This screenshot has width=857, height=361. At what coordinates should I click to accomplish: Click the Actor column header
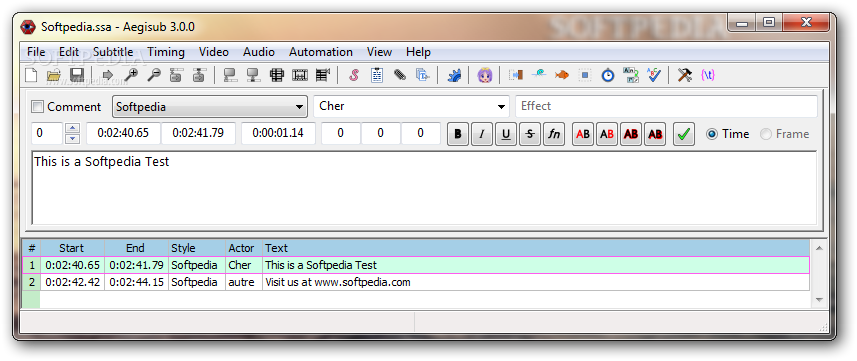(243, 248)
